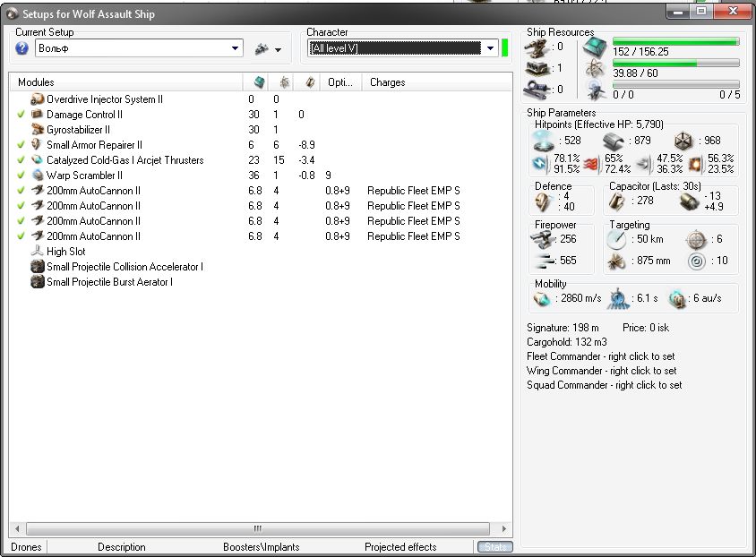The width and height of the screenshot is (756, 557).
Task: Open the Current Setup dropdown showing Вольф
Action: [139, 48]
